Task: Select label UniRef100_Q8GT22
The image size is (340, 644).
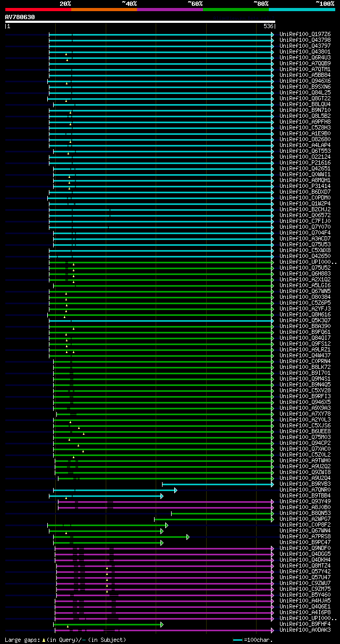Action: [x=305, y=98]
